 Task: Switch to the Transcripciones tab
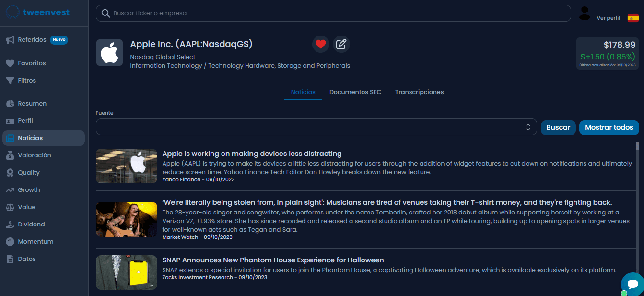tap(419, 92)
